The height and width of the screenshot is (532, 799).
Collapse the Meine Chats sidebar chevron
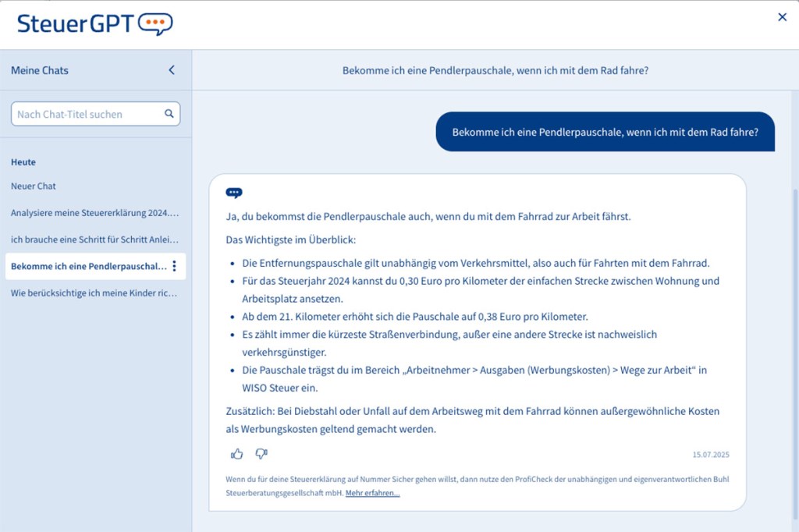172,69
